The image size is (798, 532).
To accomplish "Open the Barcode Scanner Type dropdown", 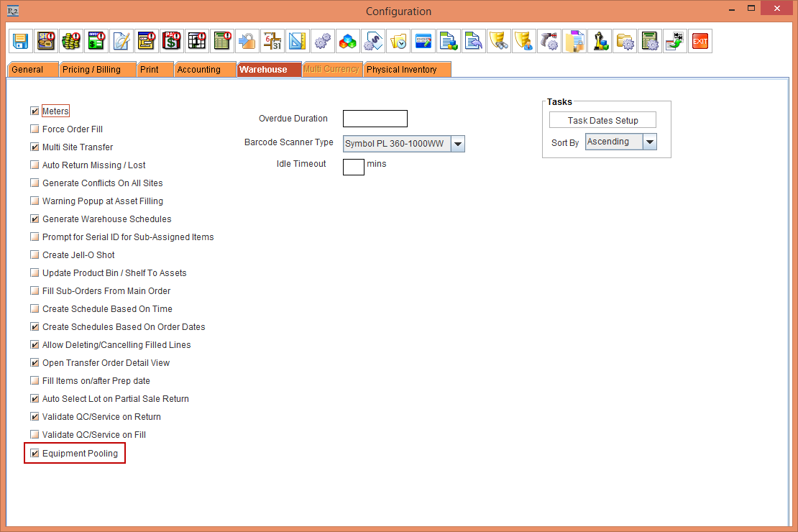I will point(458,143).
